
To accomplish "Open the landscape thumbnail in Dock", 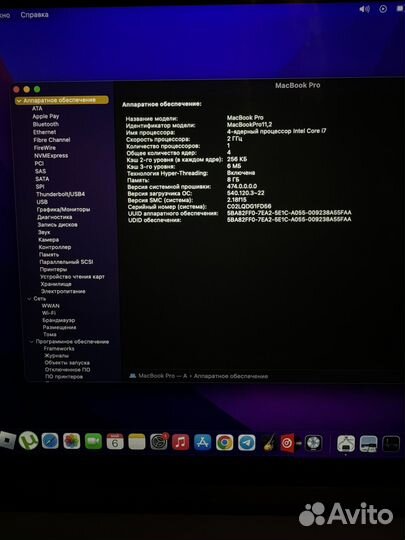I will point(368,444).
